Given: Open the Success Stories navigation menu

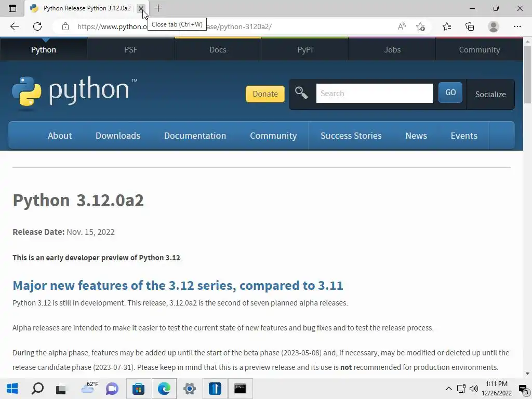Looking at the screenshot, I should 351,136.
